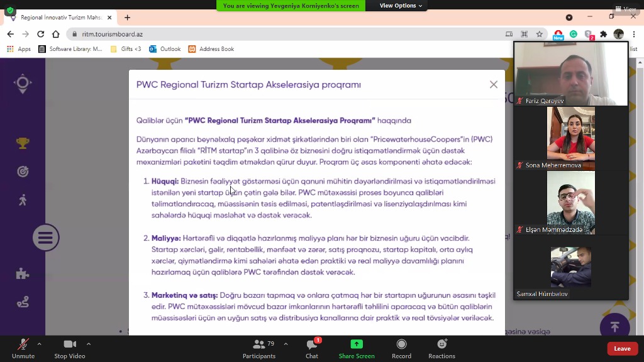The image size is (644, 362).
Task: Close the PWC program modal dialog
Action: (x=494, y=85)
